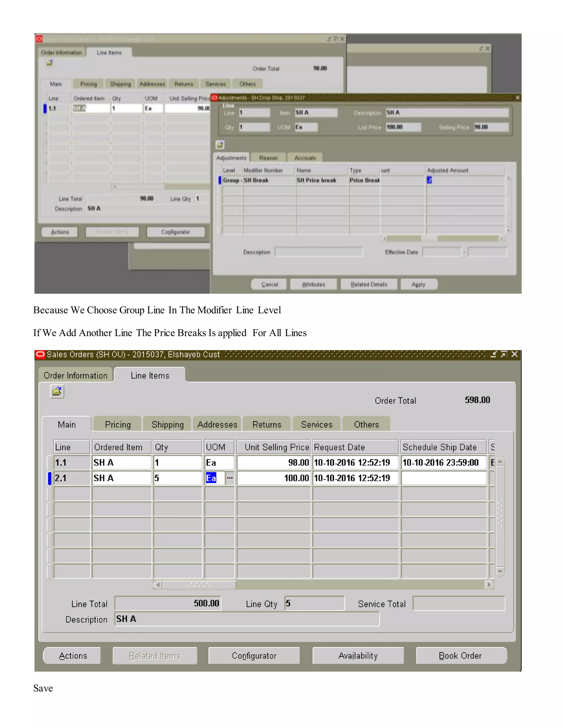Click the Oracle icon in Sales Orders title bar

click(x=40, y=354)
